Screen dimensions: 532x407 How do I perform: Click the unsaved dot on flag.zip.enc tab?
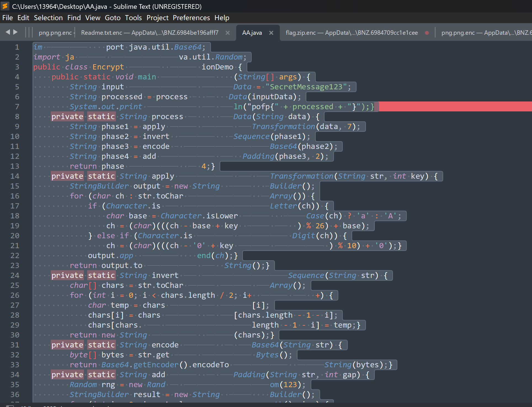pyautogui.click(x=427, y=33)
